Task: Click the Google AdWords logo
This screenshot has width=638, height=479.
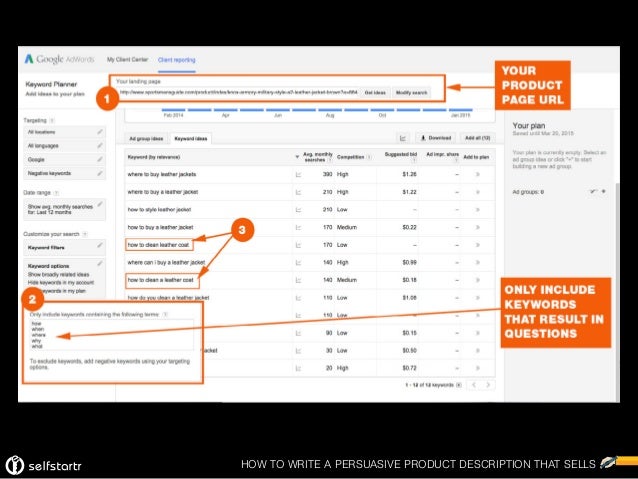Action: pyautogui.click(x=59, y=59)
